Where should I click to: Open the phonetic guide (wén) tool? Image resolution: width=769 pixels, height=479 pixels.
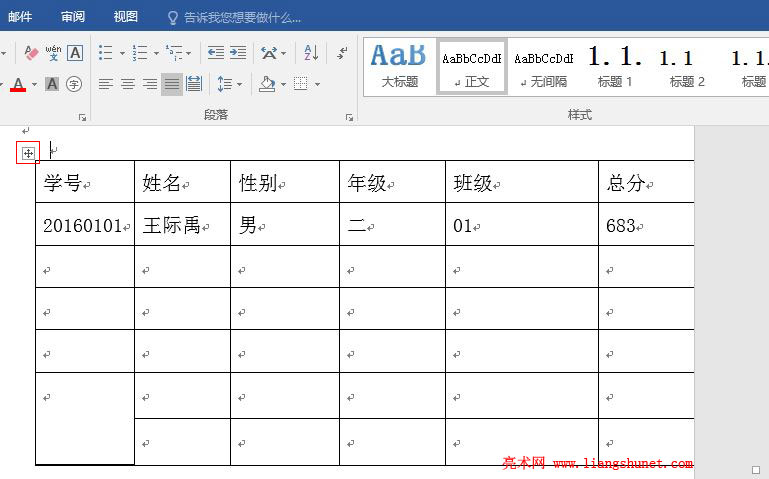point(53,53)
